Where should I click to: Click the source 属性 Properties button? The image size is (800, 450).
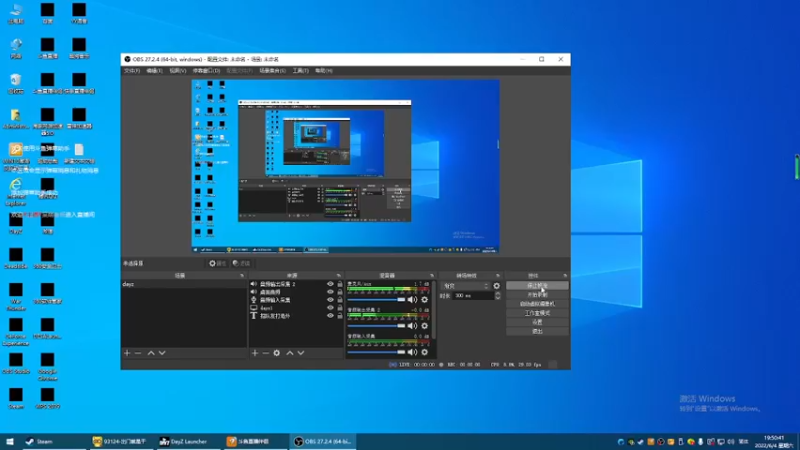pos(218,263)
